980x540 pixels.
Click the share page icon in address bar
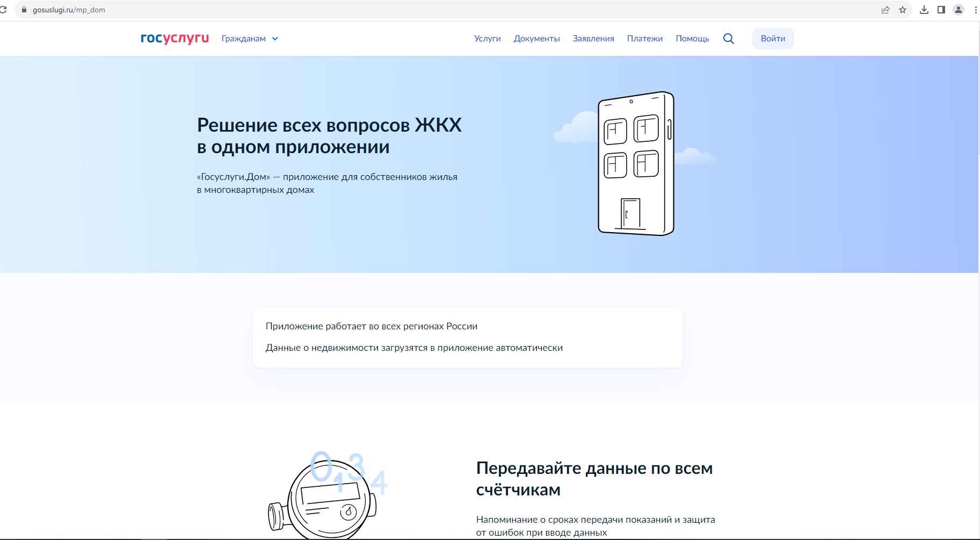[x=885, y=10]
